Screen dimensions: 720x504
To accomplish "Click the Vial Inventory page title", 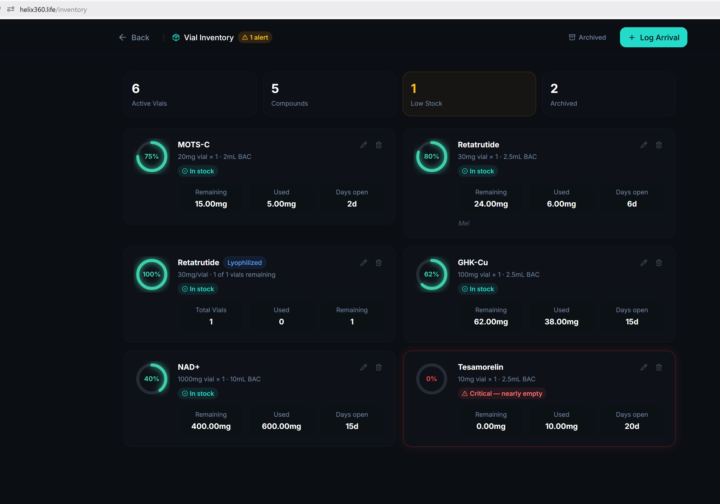I will click(x=208, y=38).
